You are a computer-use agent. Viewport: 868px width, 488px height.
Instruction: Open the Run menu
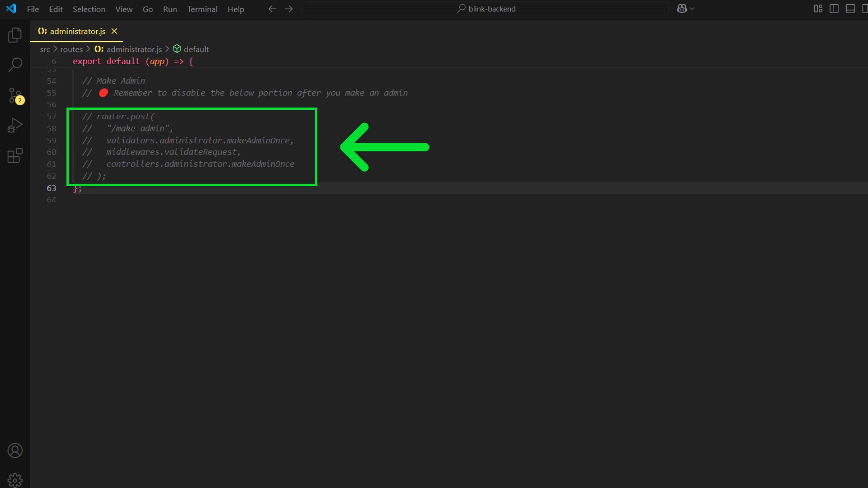(170, 9)
